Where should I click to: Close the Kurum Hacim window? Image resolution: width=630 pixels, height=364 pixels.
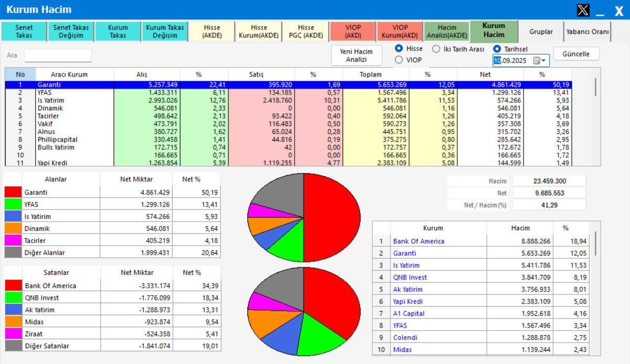click(x=618, y=10)
